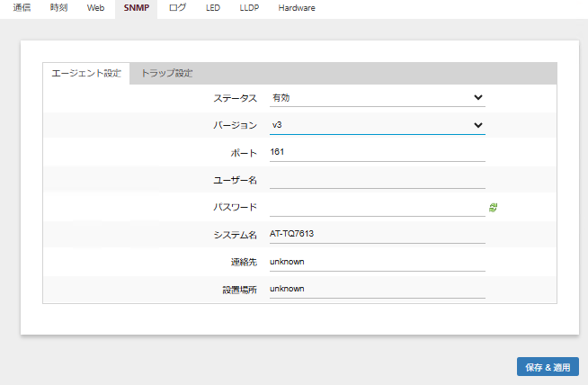The width and height of the screenshot is (588, 385).
Task: Open the Hardware tab
Action: pos(297,8)
